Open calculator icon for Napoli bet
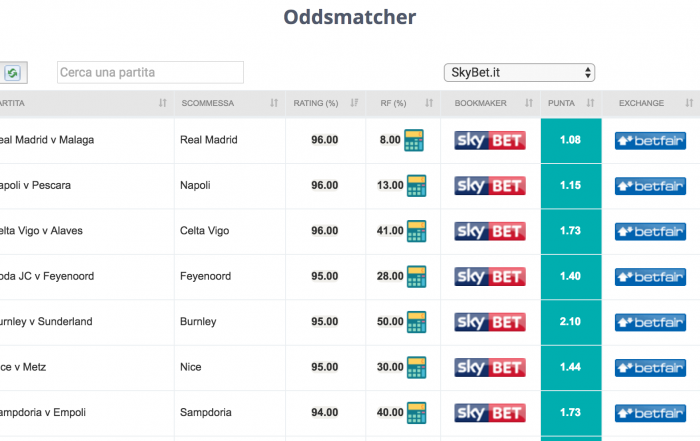 416,186
